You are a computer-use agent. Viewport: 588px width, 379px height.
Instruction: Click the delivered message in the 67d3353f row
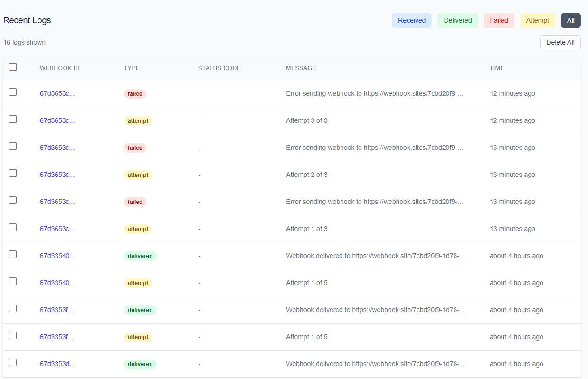click(x=376, y=310)
